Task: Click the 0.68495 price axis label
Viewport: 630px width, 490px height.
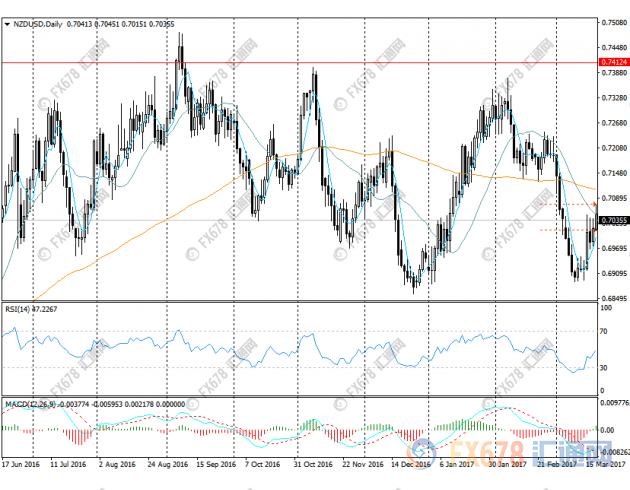Action: [x=613, y=298]
